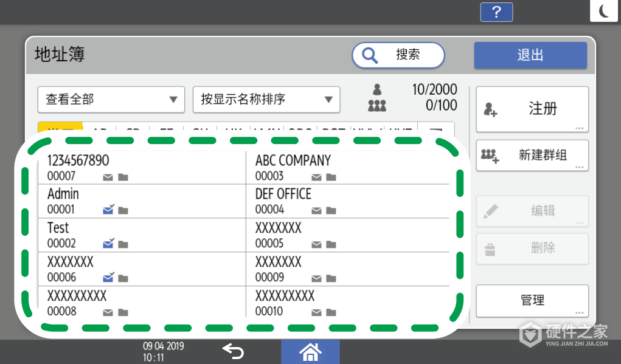Image resolution: width=621 pixels, height=364 pixels.
Task: Select address entry Admin
Action: tap(142, 201)
